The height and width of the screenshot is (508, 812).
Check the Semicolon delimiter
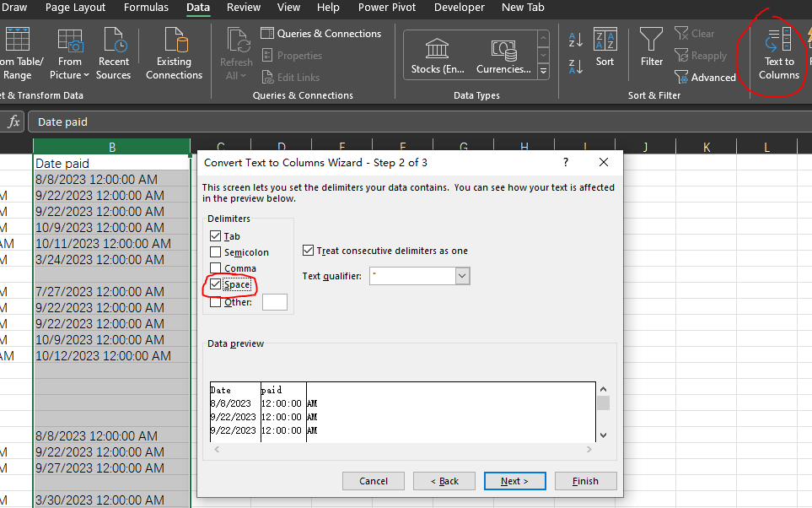[215, 252]
